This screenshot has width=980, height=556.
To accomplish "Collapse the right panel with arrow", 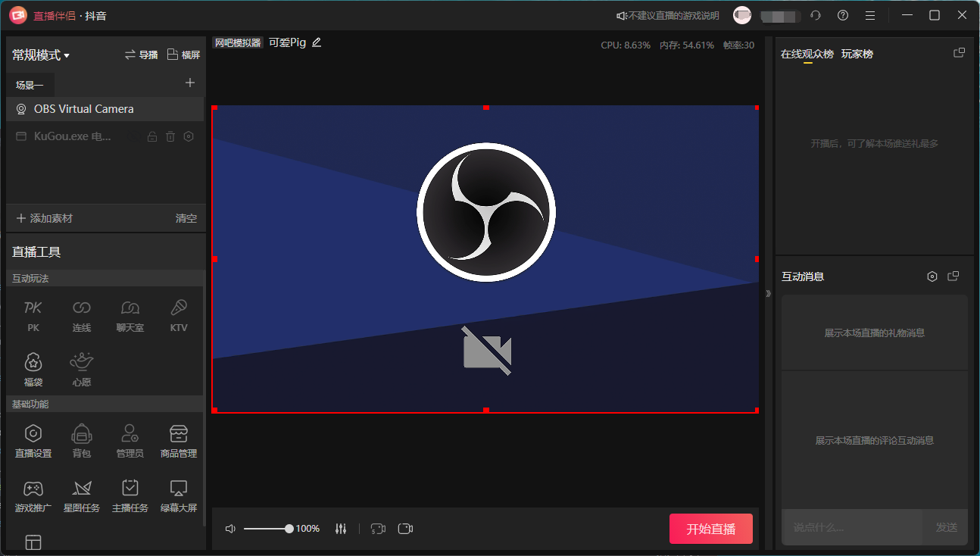I will pyautogui.click(x=768, y=293).
